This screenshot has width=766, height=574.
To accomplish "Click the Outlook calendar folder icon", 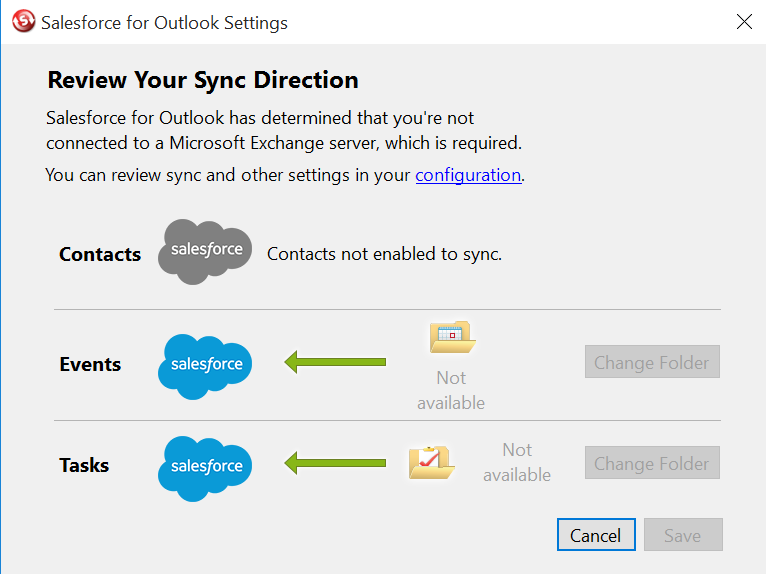I will coord(451,338).
